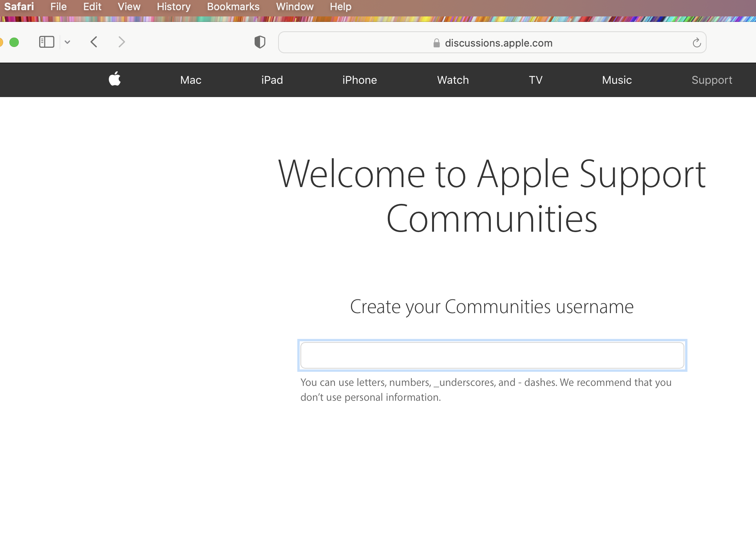The image size is (756, 544).
Task: Focus the Communities username text field
Action: tap(492, 355)
